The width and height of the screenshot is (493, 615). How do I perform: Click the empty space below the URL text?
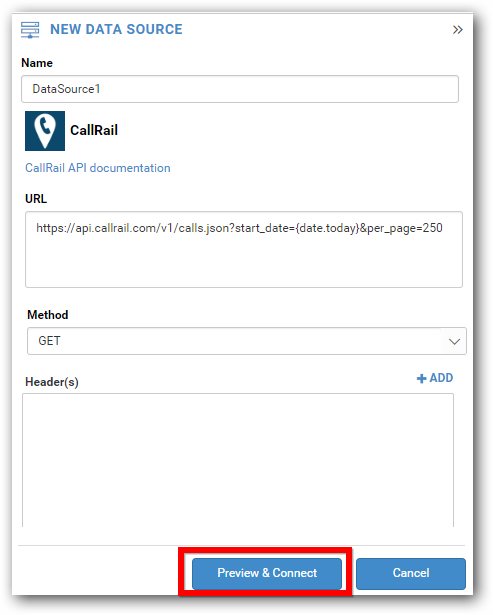pyautogui.click(x=244, y=263)
